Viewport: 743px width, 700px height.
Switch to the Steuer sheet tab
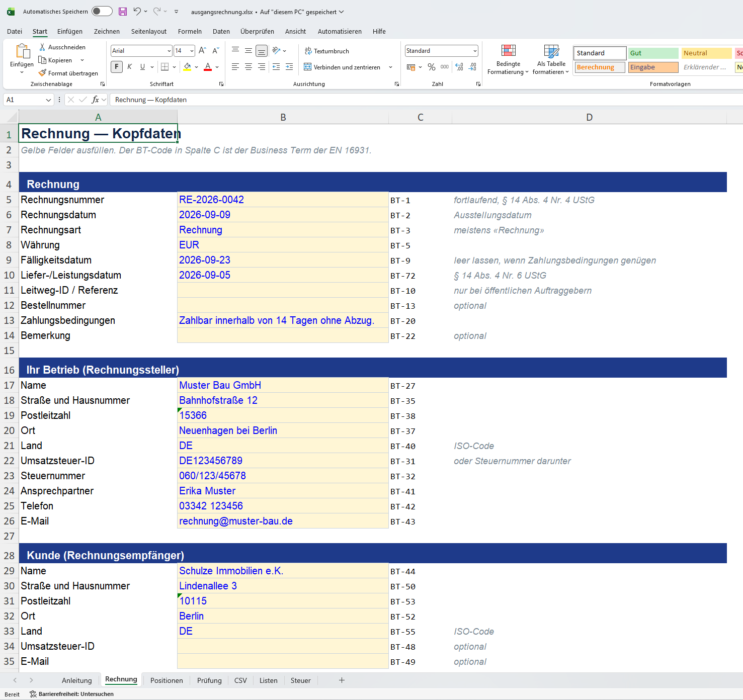301,680
